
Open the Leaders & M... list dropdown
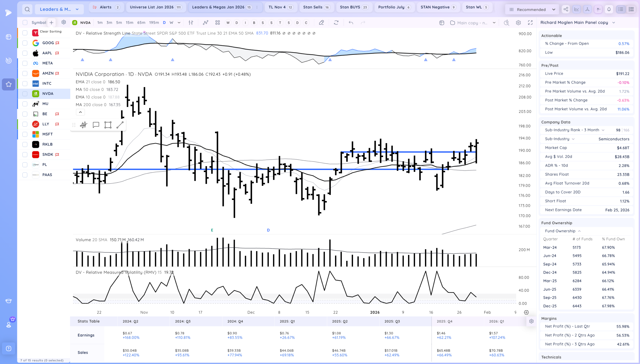(x=59, y=9)
